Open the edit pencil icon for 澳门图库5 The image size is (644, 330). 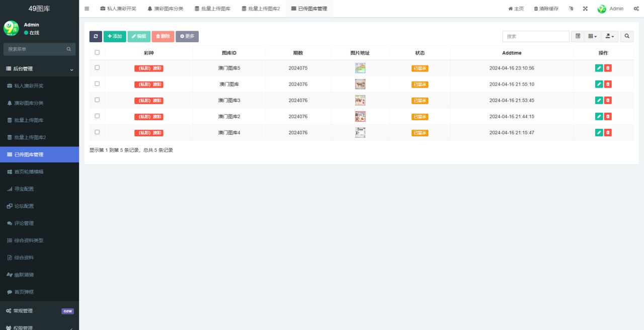(x=599, y=68)
